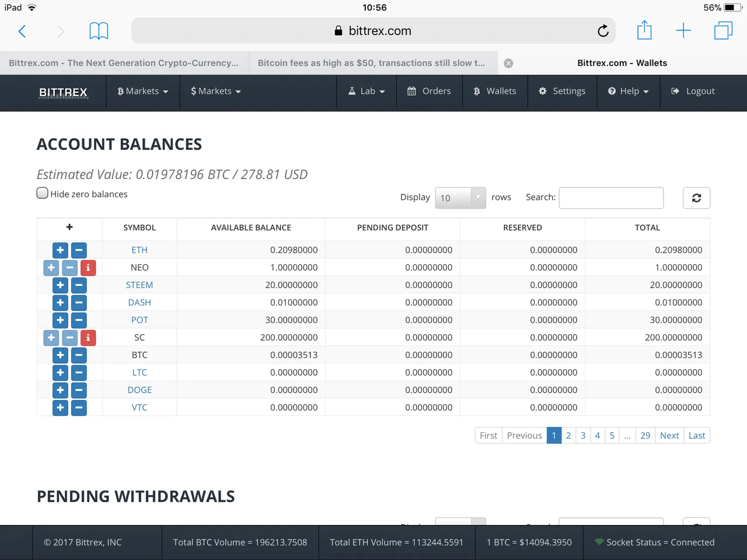The width and height of the screenshot is (747, 560).
Task: Go to balances page 2
Action: click(x=568, y=436)
